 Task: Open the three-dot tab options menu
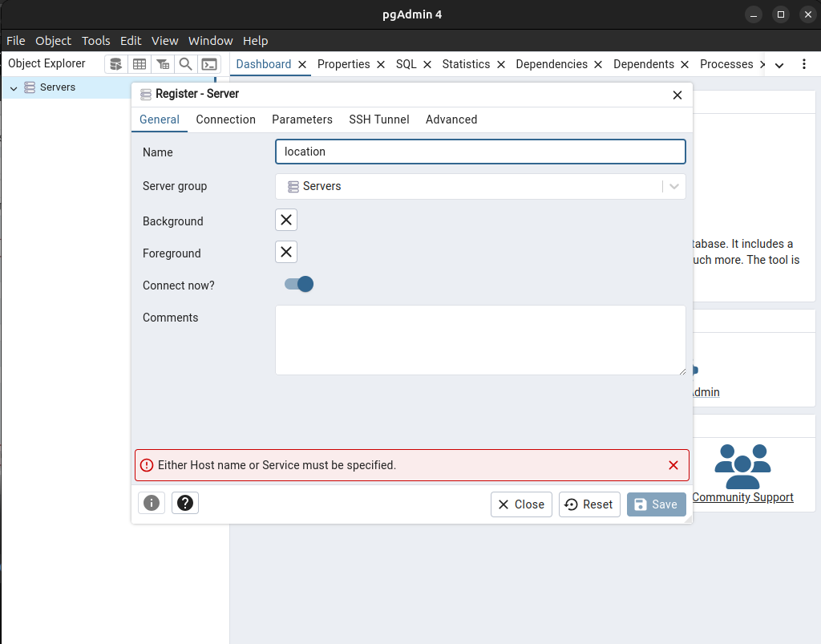[804, 64]
